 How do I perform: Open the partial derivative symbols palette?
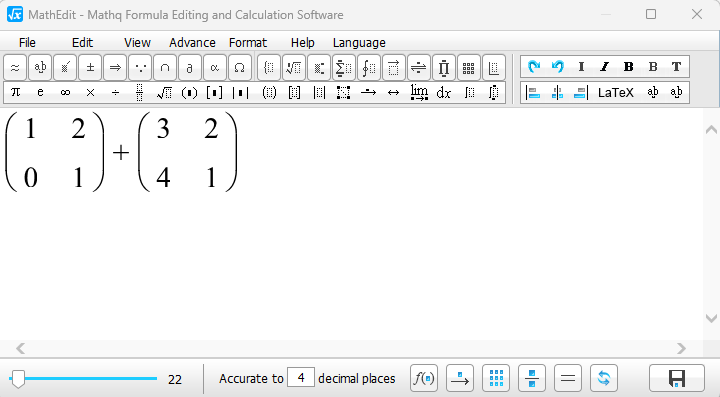tap(190, 68)
